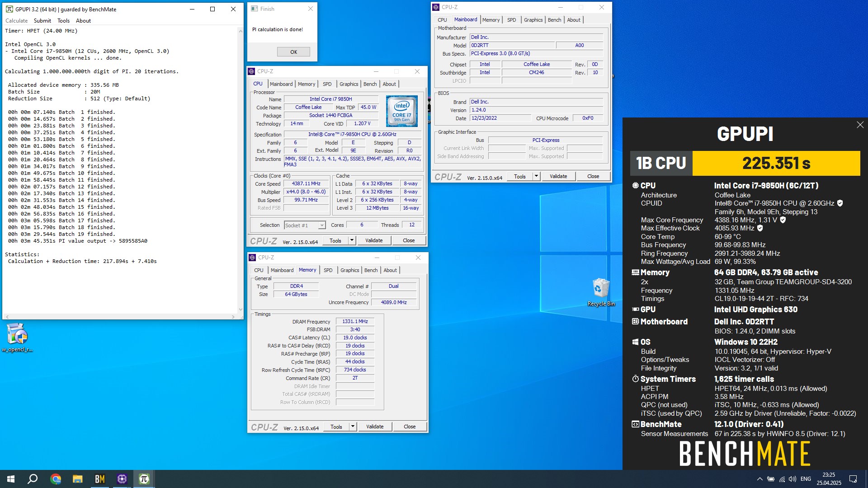Viewport: 868px width, 488px height.
Task: Open Calculate menu in GPUPI
Action: pyautogui.click(x=16, y=21)
